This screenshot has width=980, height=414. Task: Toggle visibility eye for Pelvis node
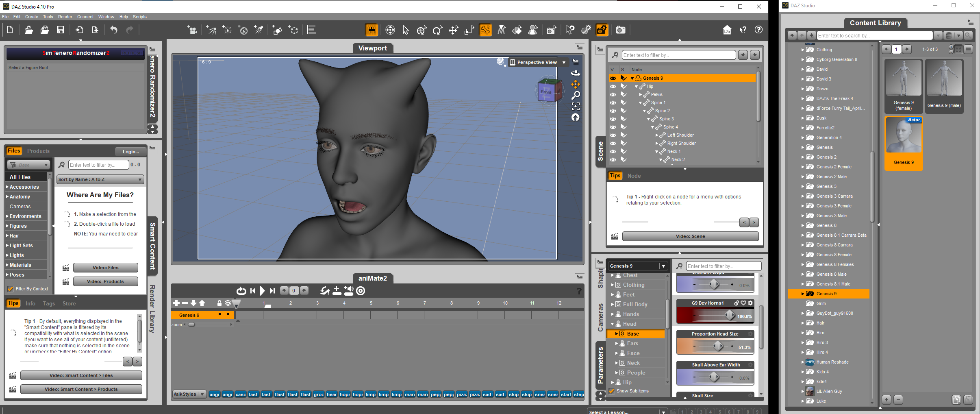(613, 94)
